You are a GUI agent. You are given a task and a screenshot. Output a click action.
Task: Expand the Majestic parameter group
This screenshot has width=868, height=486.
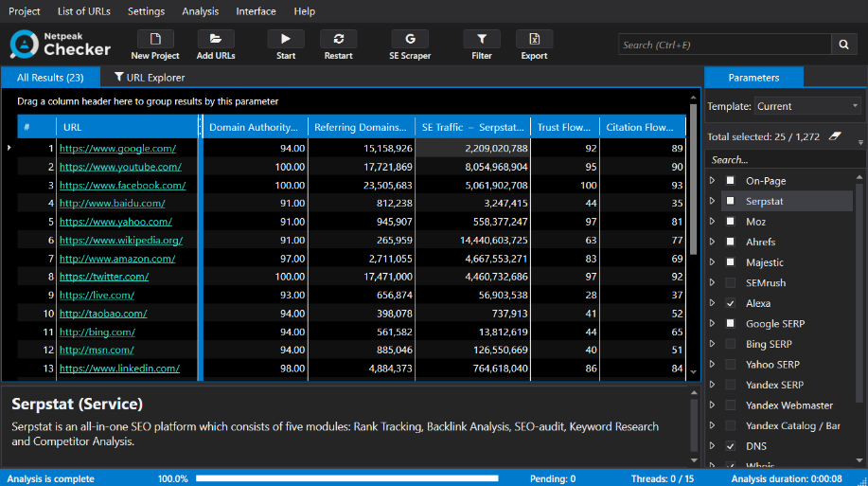pyautogui.click(x=713, y=262)
